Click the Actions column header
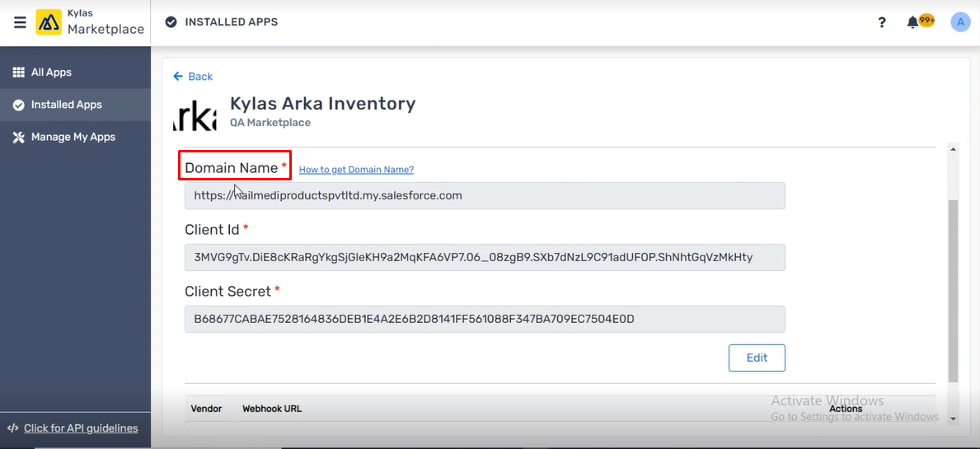The width and height of the screenshot is (980, 449). (x=846, y=409)
